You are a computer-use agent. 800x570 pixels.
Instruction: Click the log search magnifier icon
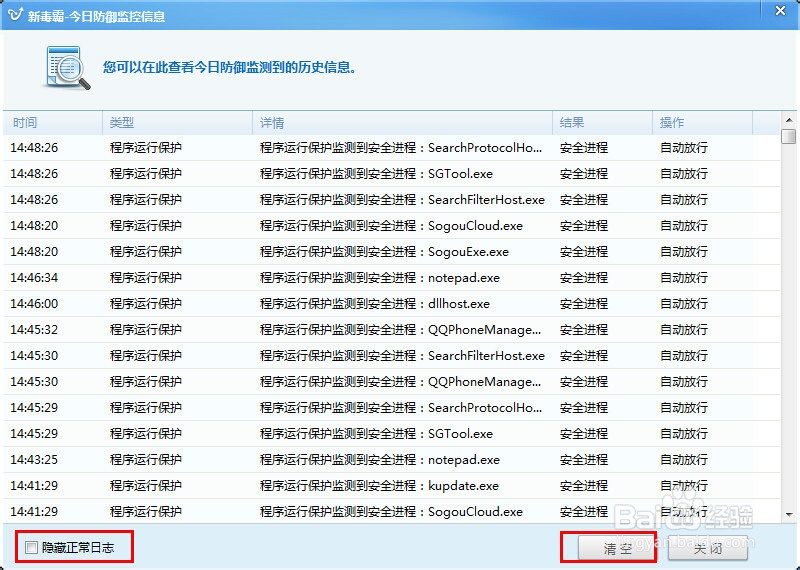pyautogui.click(x=68, y=67)
